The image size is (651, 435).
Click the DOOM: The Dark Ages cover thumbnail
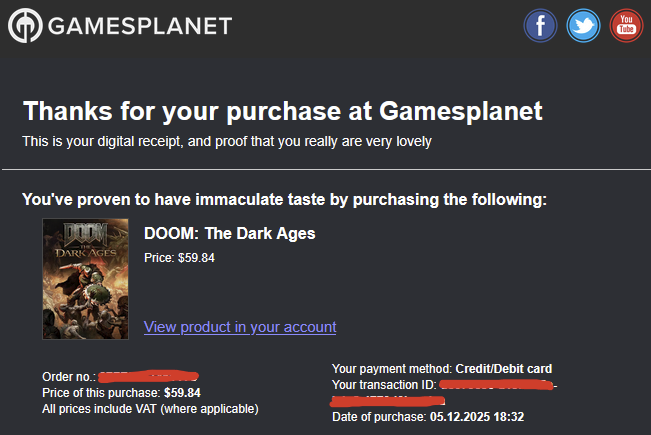point(86,279)
